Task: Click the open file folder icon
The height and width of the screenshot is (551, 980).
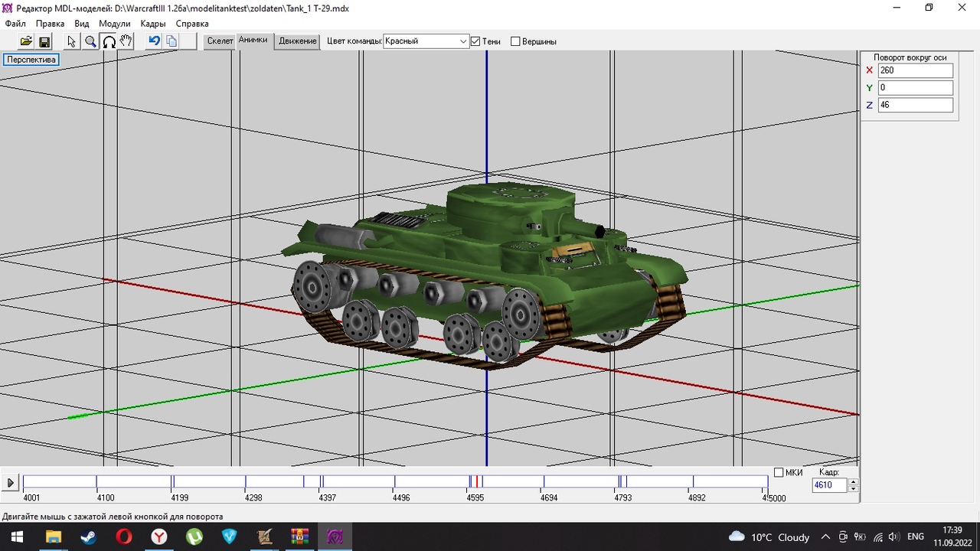Action: click(x=26, y=41)
